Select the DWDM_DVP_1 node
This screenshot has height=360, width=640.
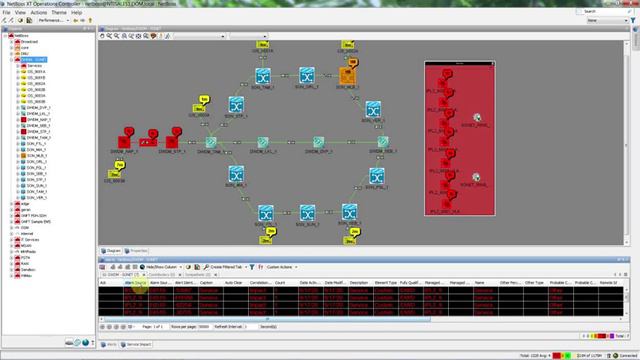pyautogui.click(x=319, y=142)
